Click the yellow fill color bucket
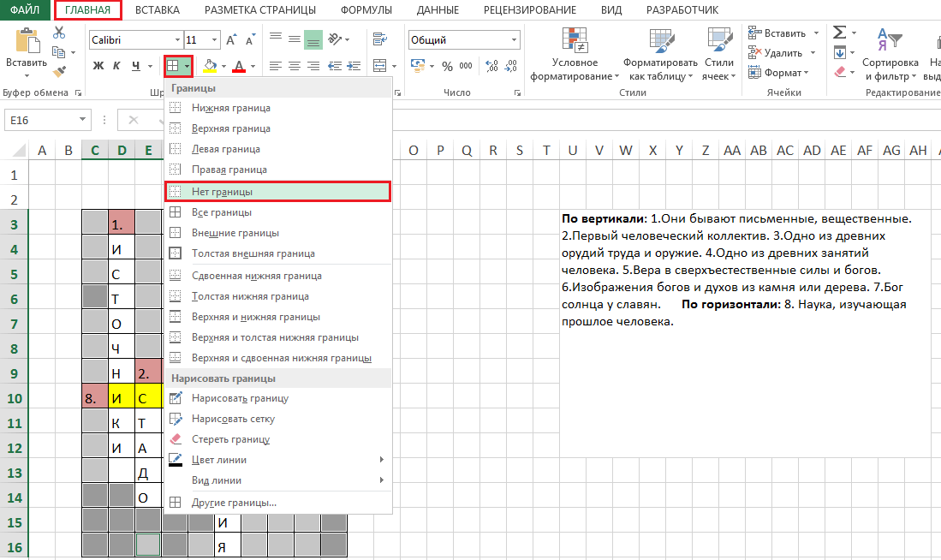 210,67
